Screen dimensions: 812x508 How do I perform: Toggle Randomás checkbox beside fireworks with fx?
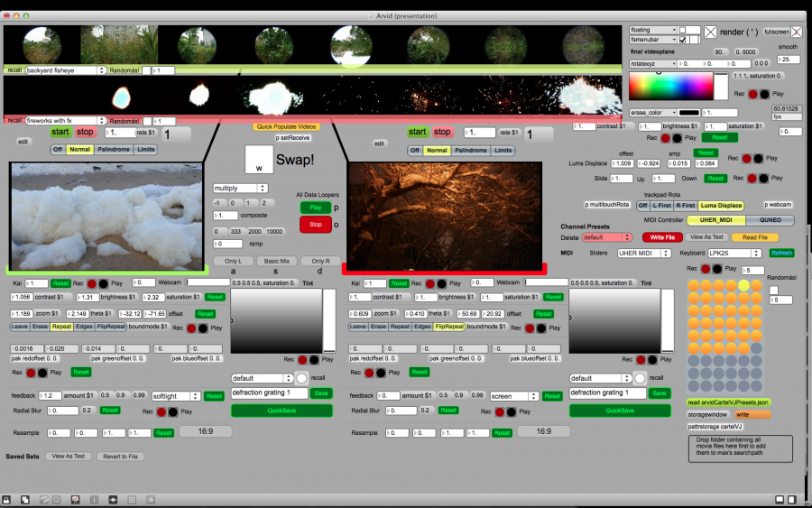(147, 121)
